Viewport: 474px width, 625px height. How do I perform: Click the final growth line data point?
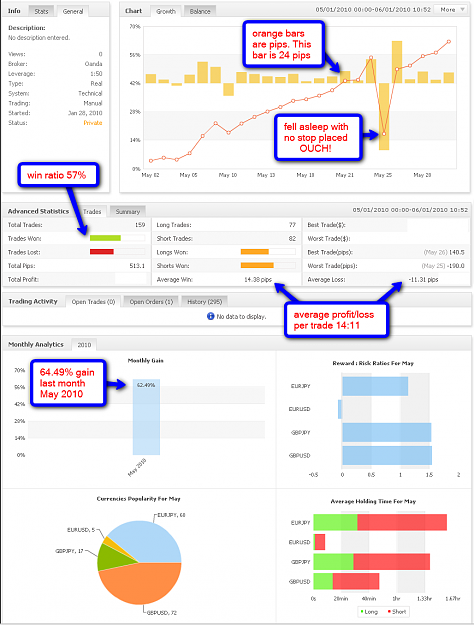pos(449,41)
